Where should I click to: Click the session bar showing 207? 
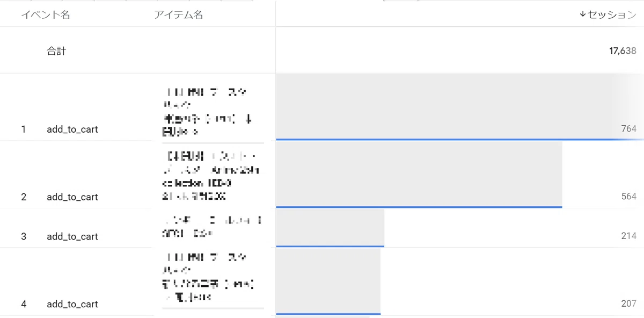[328, 281]
